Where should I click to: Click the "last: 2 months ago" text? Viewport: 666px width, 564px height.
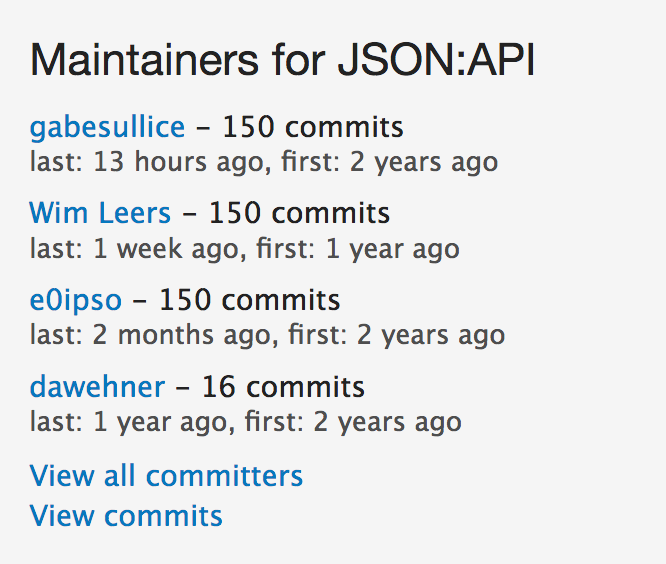(x=153, y=334)
